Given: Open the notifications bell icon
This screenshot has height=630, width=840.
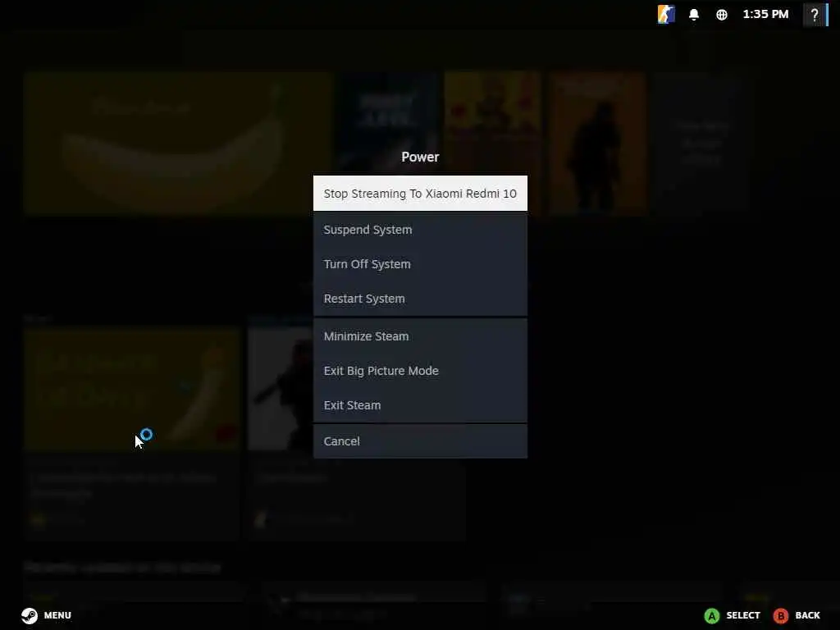Looking at the screenshot, I should (x=694, y=15).
